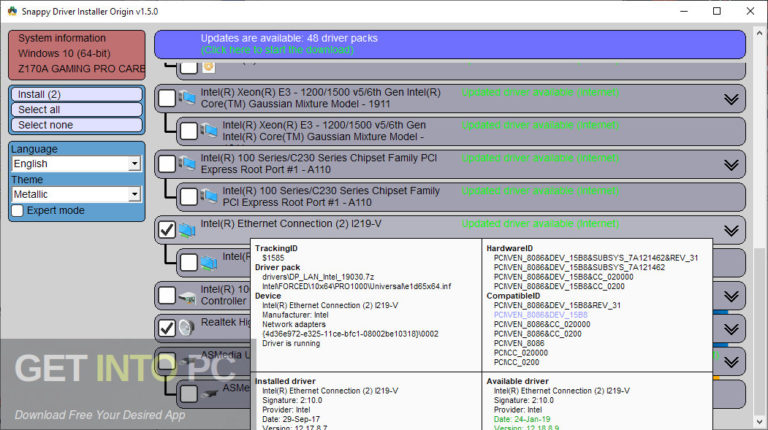Click the Xeon E3 Gaussian Mixture Model device icon
This screenshot has height=430, width=768.
(x=186, y=98)
